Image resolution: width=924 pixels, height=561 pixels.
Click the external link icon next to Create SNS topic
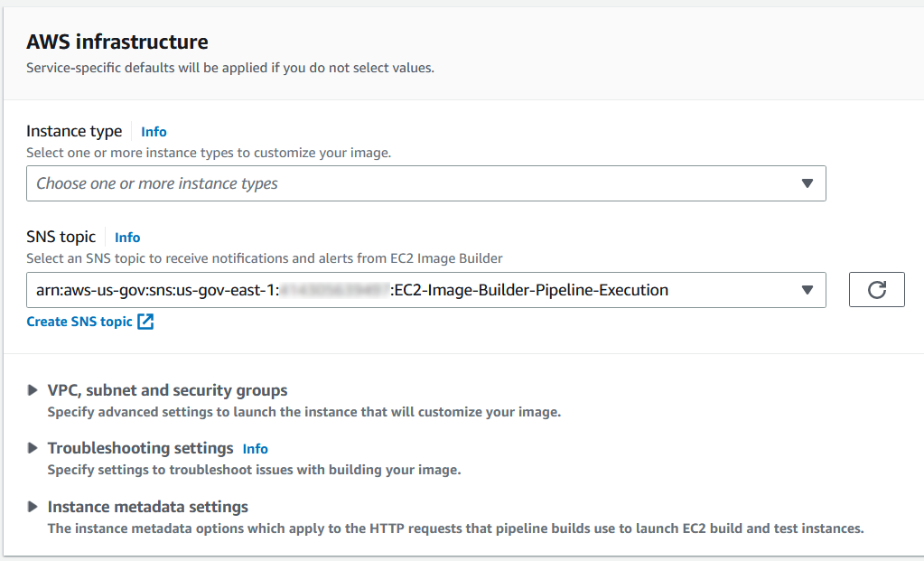pos(147,321)
